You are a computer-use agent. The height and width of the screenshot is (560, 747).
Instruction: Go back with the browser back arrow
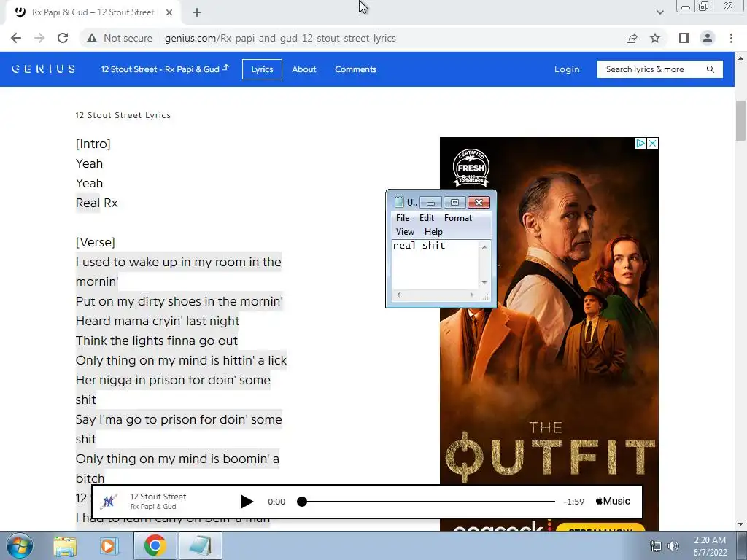(16, 38)
